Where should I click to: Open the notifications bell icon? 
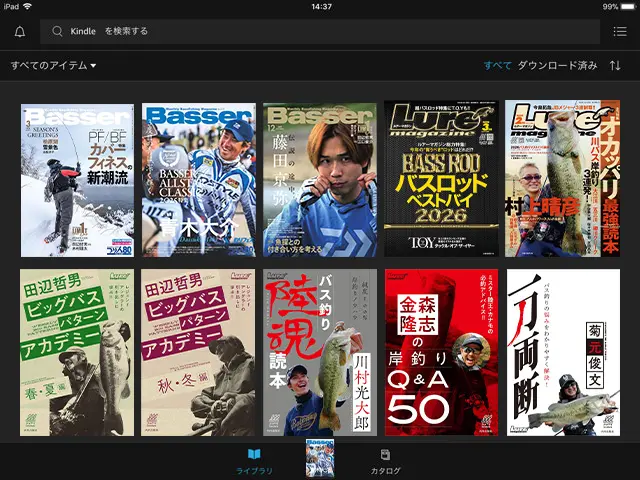click(x=20, y=32)
